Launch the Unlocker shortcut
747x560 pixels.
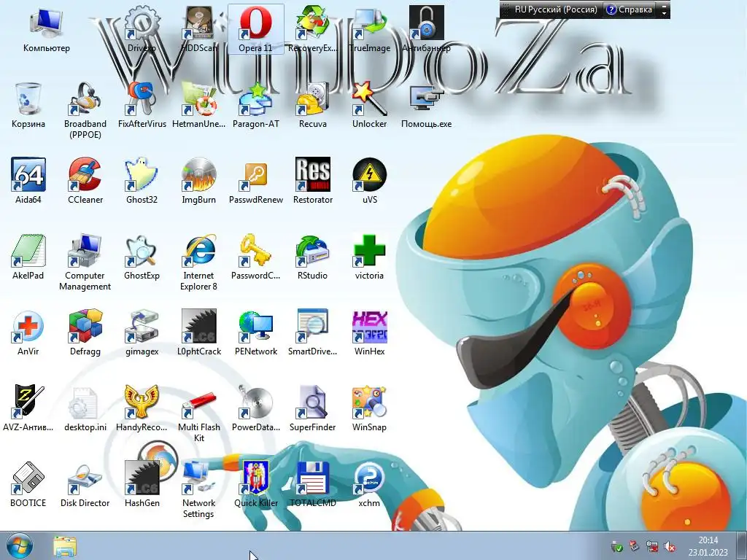point(369,105)
